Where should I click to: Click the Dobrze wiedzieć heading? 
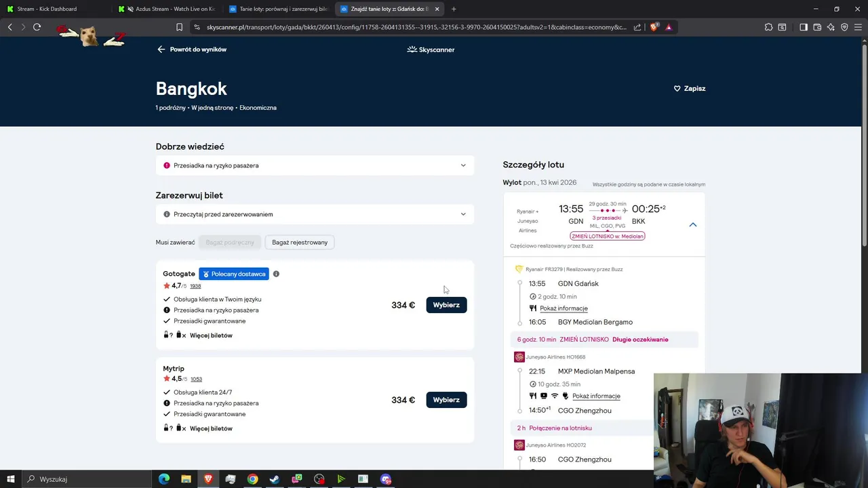point(190,146)
